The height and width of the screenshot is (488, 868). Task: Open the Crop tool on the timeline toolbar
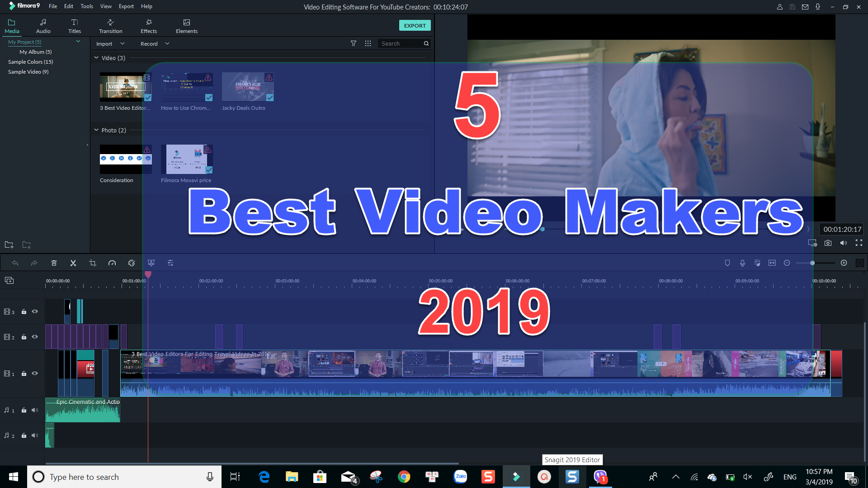92,263
